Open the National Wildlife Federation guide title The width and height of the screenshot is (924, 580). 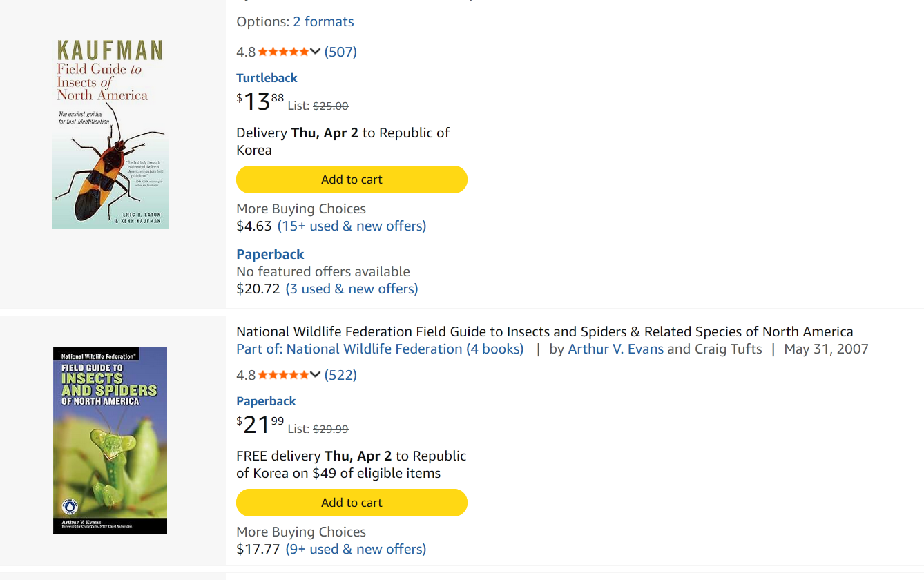[x=544, y=331]
